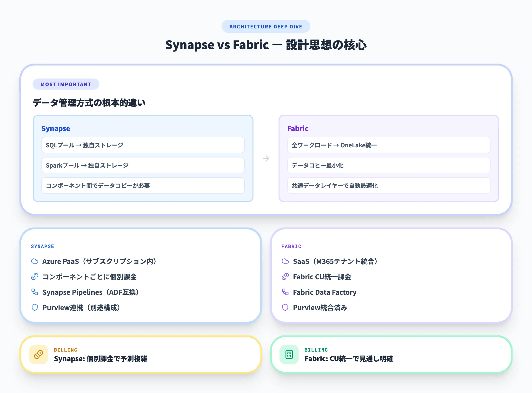This screenshot has height=393, width=532.
Task: Click the orange BILLING label
Action: coord(66,350)
